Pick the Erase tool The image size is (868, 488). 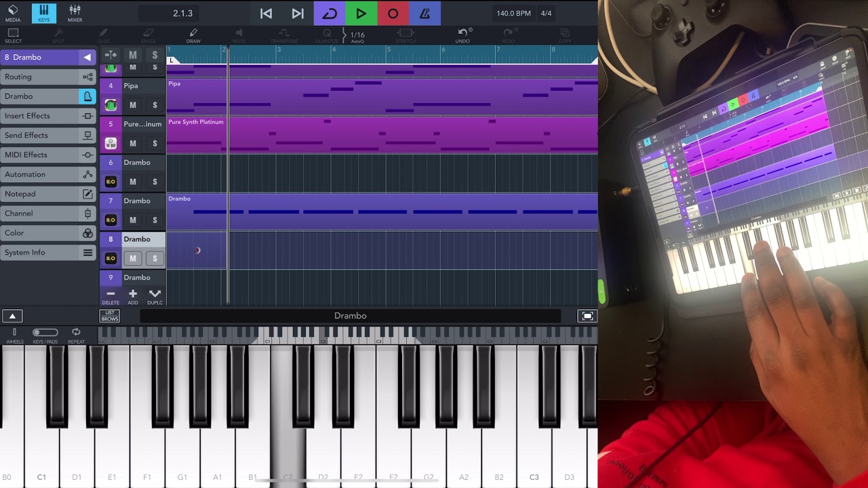pos(149,36)
